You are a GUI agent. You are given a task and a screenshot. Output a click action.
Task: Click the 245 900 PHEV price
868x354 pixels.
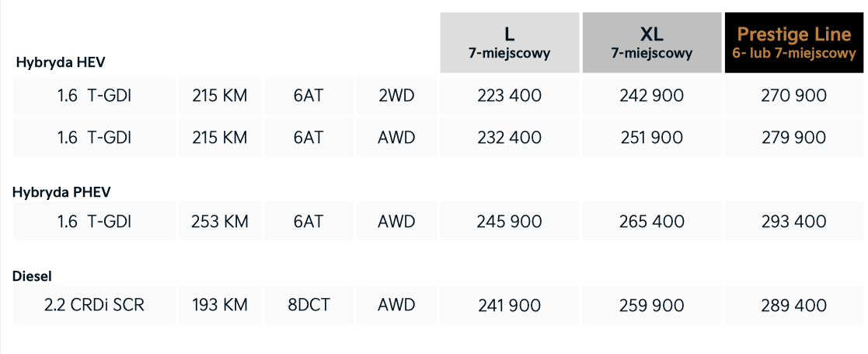point(509,222)
